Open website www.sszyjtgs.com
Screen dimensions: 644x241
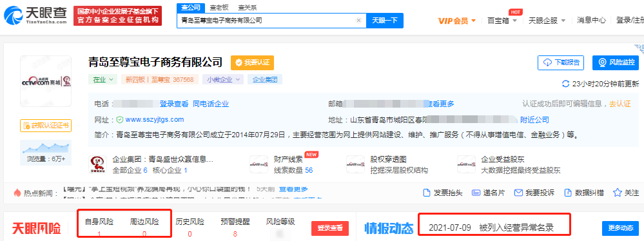[x=155, y=120]
